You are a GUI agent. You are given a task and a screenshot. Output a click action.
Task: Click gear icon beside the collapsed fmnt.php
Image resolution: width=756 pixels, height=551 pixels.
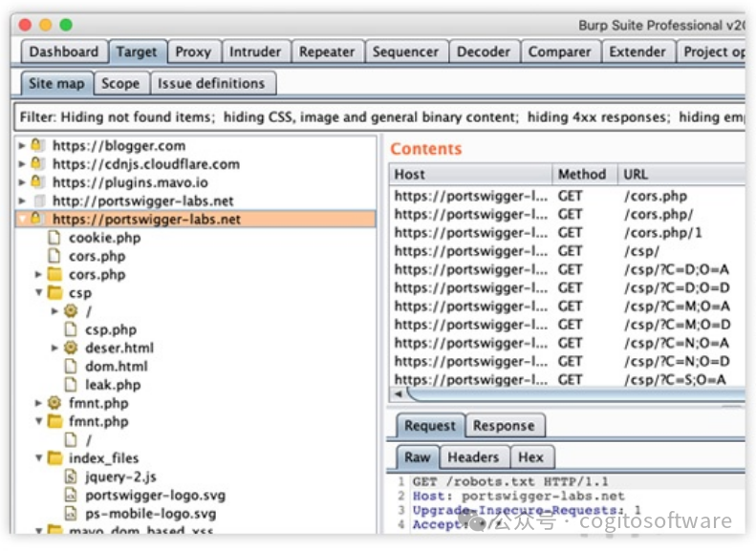[54, 402]
